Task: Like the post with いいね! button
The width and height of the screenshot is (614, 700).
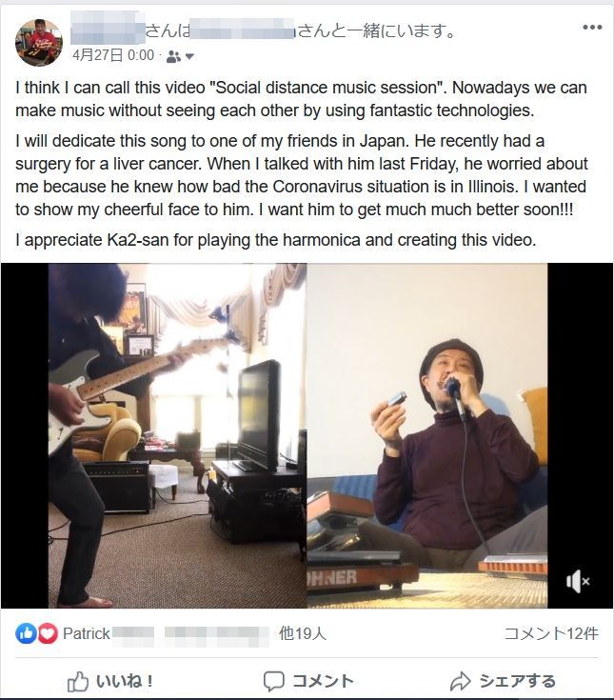Action: coord(110,680)
